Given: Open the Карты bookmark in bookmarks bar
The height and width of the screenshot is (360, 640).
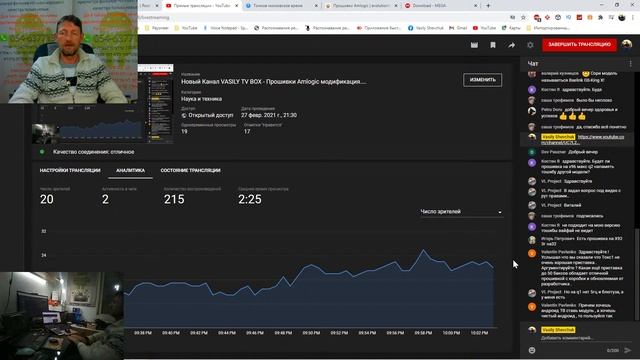Looking at the screenshot, I should [x=511, y=28].
